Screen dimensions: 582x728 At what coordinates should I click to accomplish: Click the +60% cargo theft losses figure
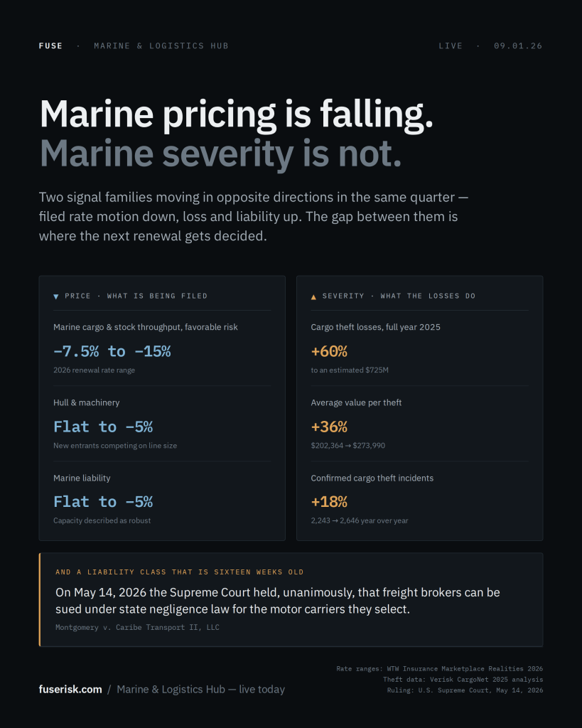(x=329, y=351)
